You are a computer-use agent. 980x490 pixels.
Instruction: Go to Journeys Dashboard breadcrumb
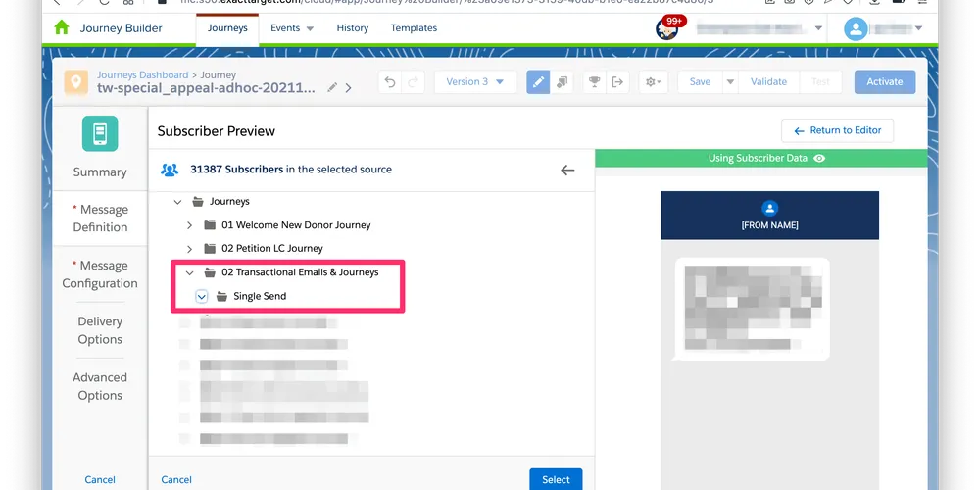(142, 75)
